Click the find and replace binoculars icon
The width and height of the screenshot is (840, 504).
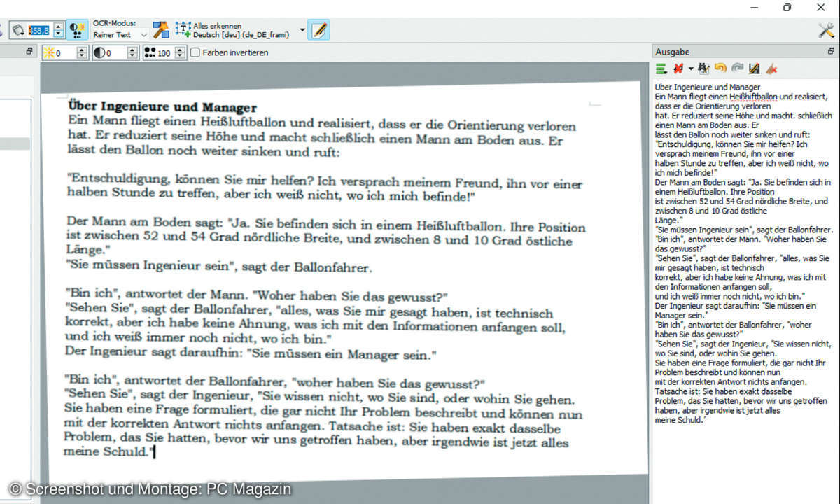tap(704, 69)
